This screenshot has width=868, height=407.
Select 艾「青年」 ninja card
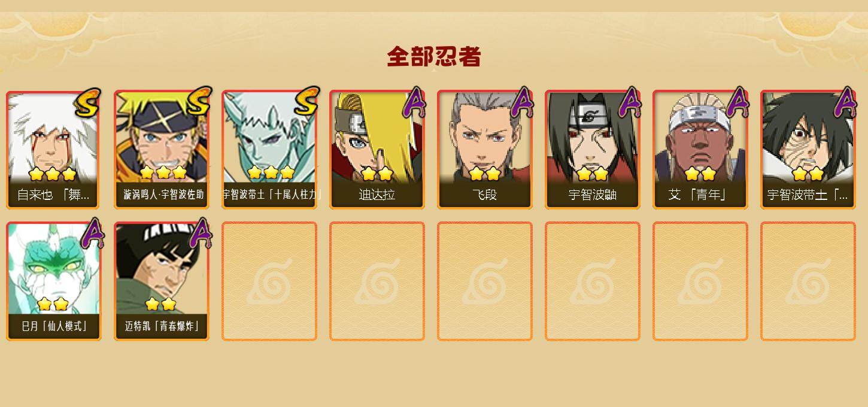pyautogui.click(x=700, y=150)
